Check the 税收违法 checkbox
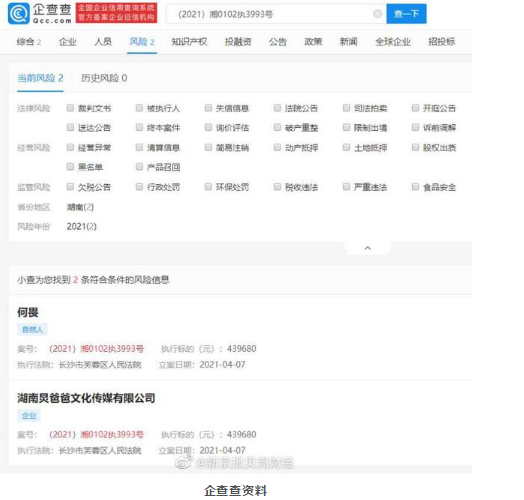This screenshot has width=524, height=500. coord(277,186)
